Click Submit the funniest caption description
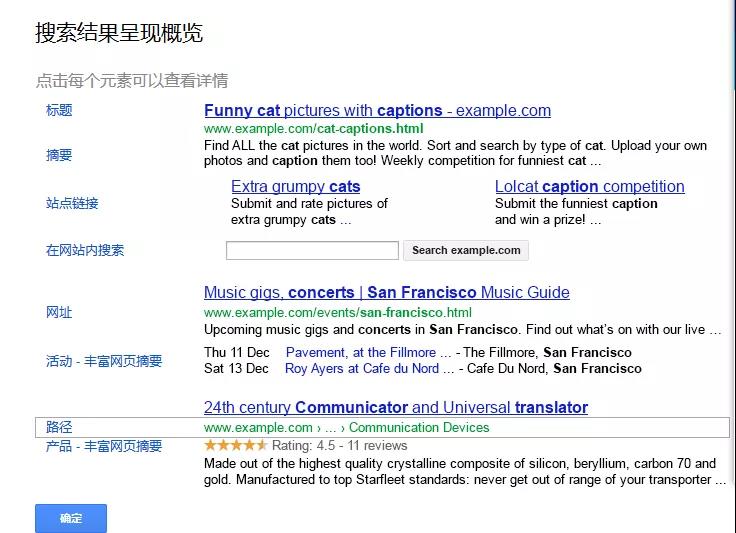Image resolution: width=736 pixels, height=533 pixels. [576, 212]
